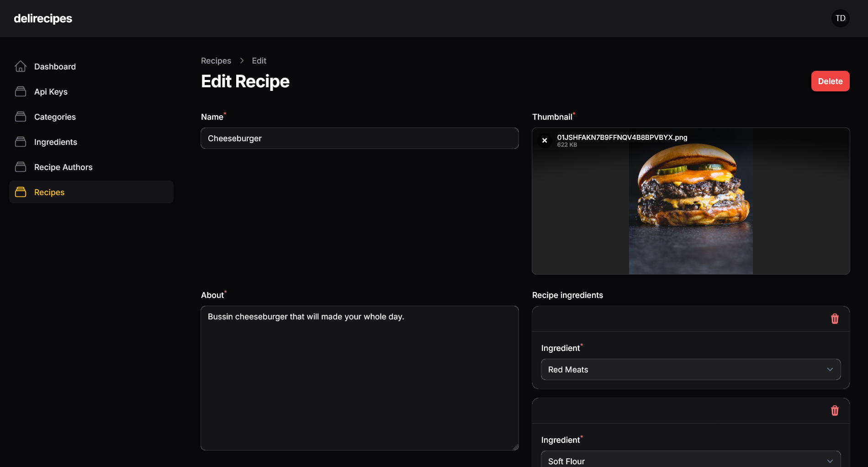Focus the Name field containing Cheeseburger

(x=360, y=138)
